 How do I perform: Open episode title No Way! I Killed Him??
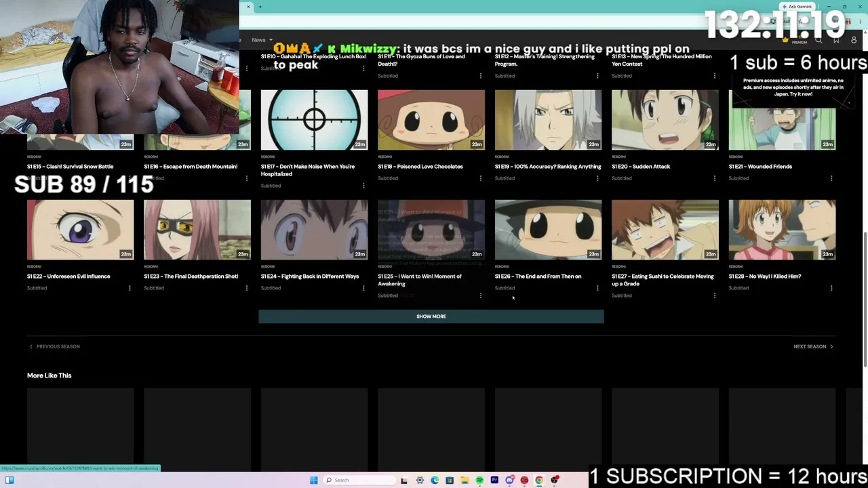pos(765,277)
